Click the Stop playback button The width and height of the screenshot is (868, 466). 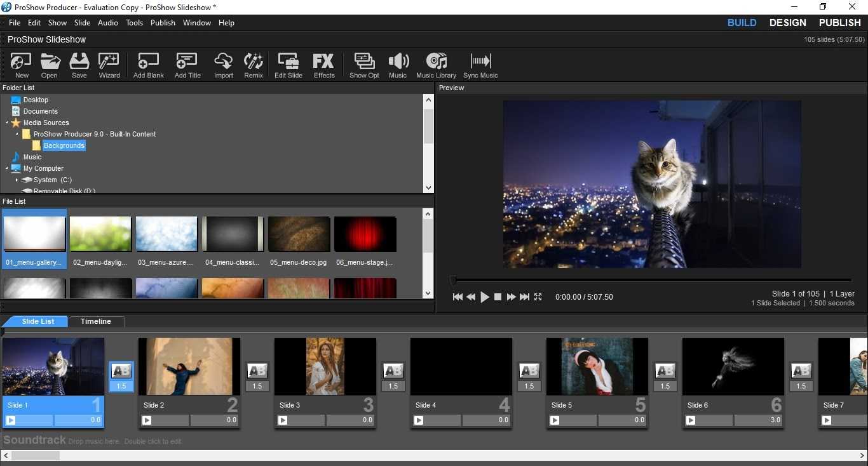pyautogui.click(x=498, y=297)
